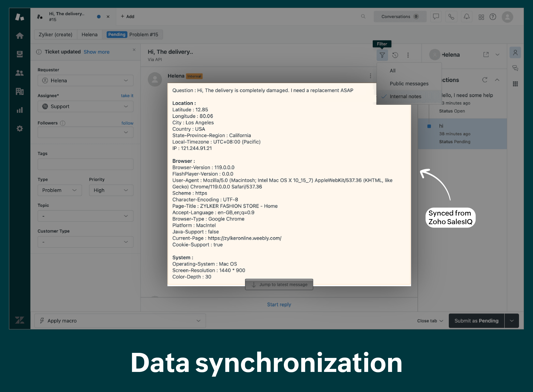Open Helena comment three-dot options
The image size is (533, 392).
(371, 76)
